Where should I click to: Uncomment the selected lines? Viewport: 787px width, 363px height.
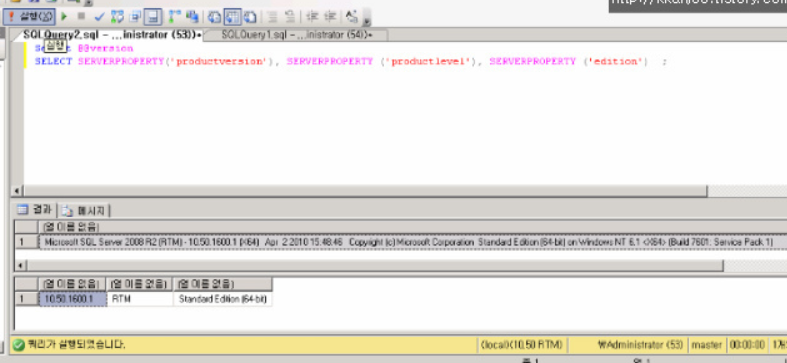(290, 17)
